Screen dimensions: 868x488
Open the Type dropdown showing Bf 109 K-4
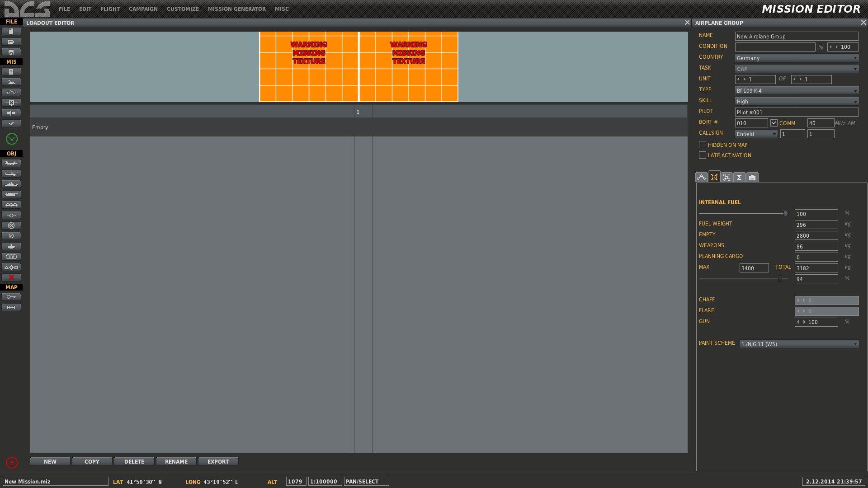[797, 90]
